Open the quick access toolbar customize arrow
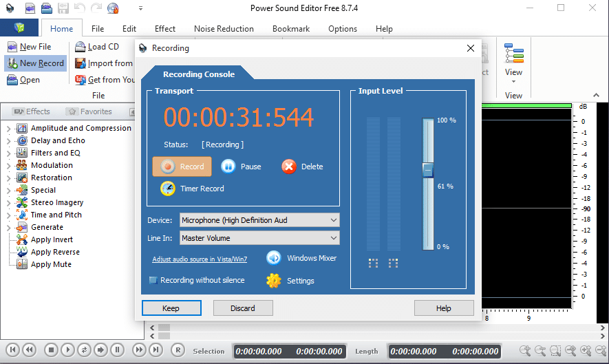Viewport: 609px width, 364px height. tap(140, 8)
